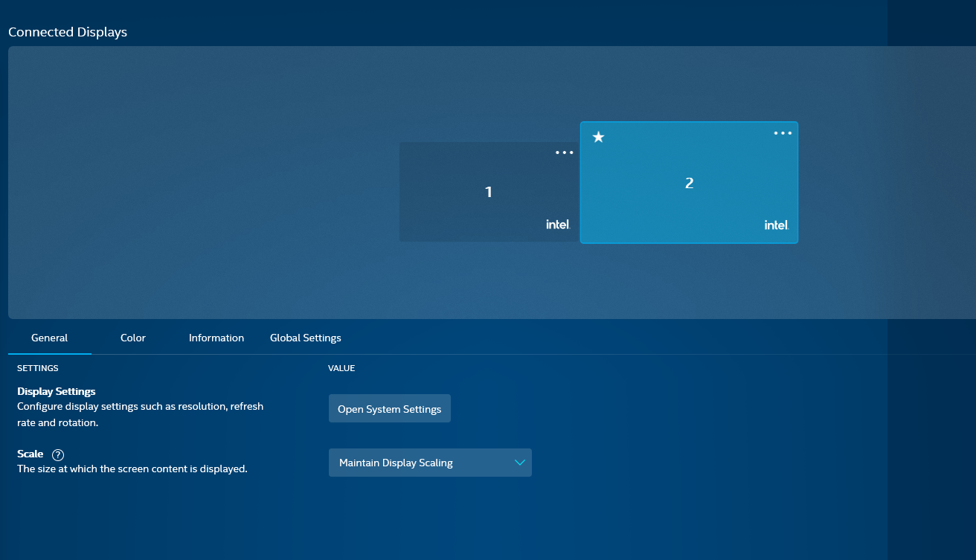Click the chevron arrow in the Scale dropdown
Image resolution: width=976 pixels, height=560 pixels.
pyautogui.click(x=520, y=463)
